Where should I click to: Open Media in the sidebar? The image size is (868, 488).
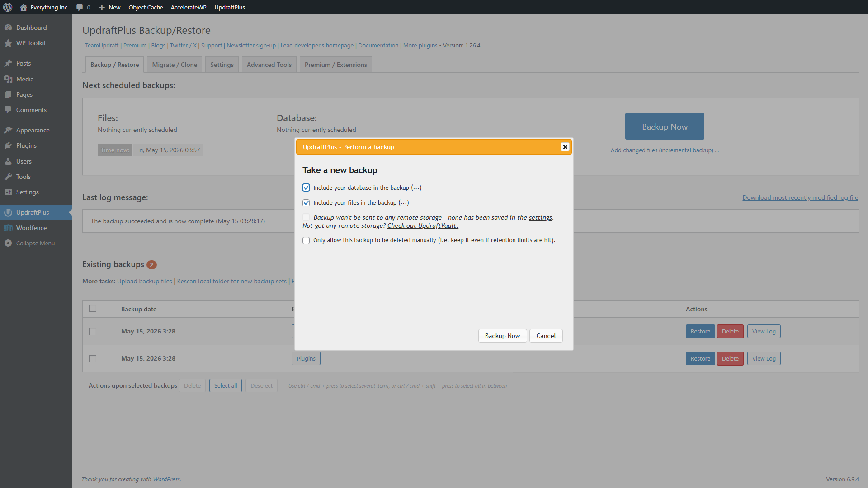coord(36,79)
